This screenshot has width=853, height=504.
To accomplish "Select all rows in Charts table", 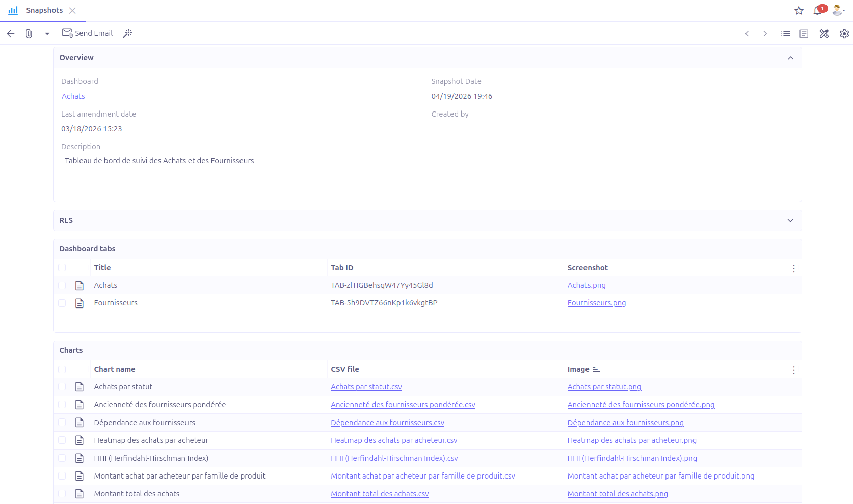I will (62, 369).
